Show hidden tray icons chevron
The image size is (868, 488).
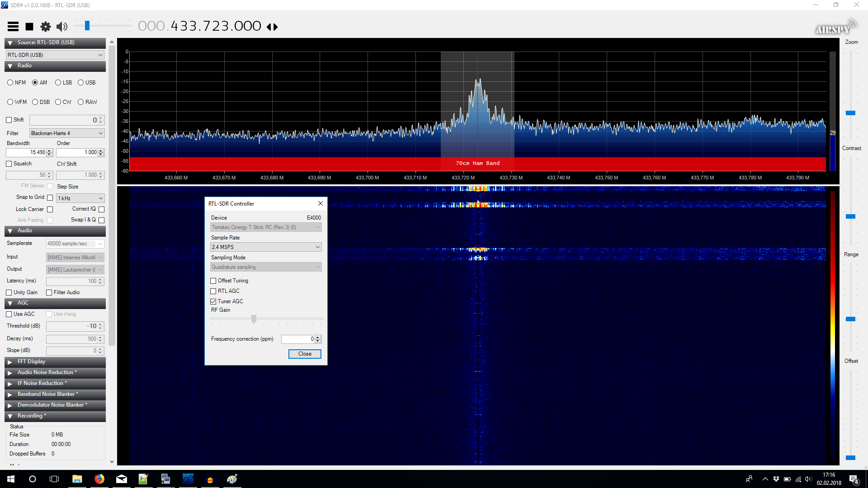(x=765, y=479)
